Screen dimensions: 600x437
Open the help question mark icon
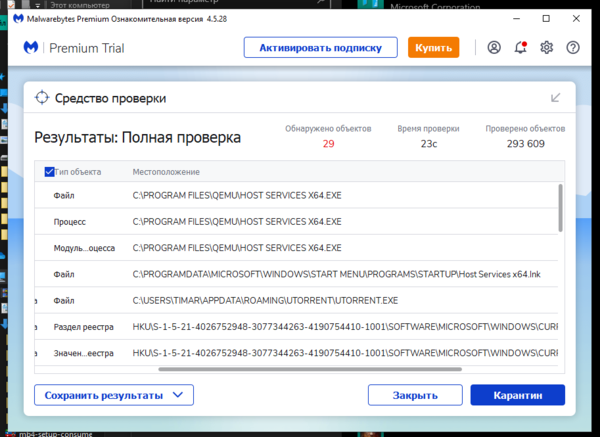click(573, 47)
